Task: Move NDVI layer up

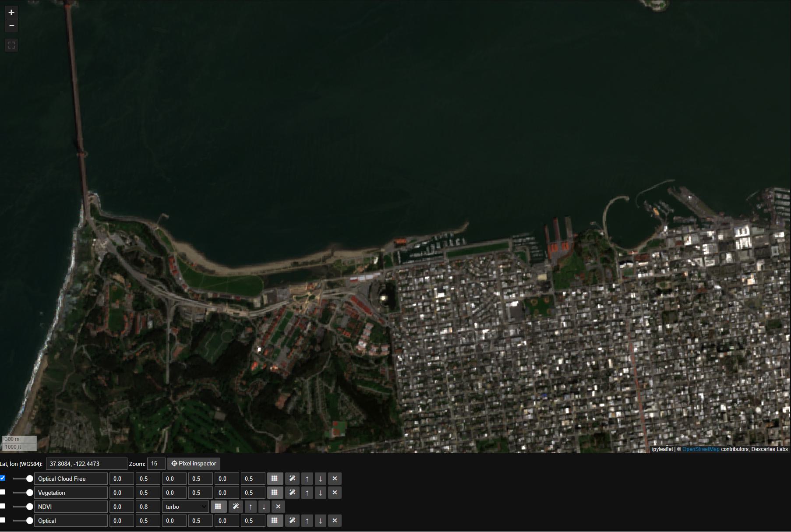Action: coord(251,507)
